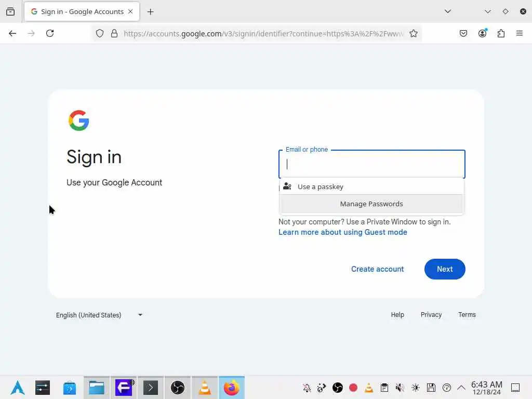532x399 pixels.
Task: Click the blue Next button
Action: pos(445,269)
